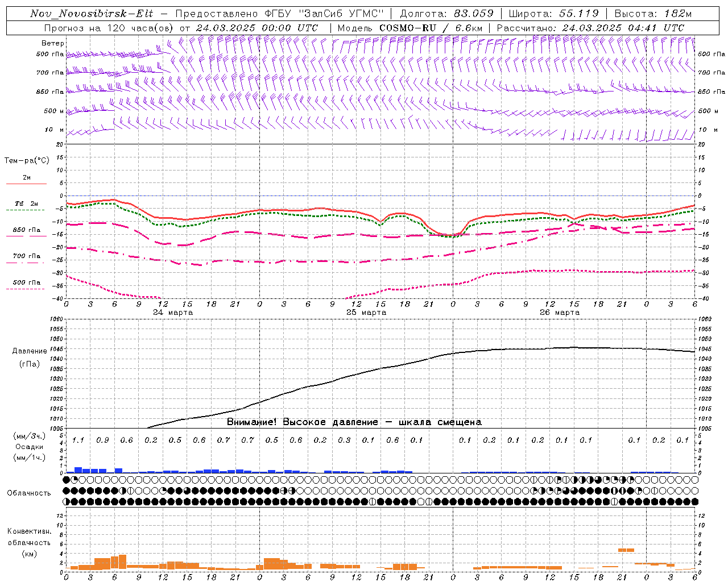The height and width of the screenshot is (582, 728).
Task: Click the 24 марта date label
Action: (x=173, y=313)
